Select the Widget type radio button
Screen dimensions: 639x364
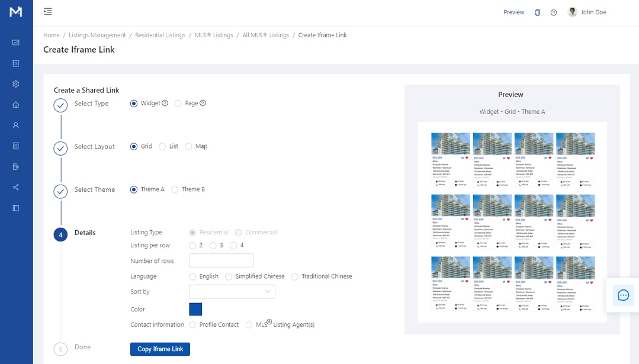134,104
